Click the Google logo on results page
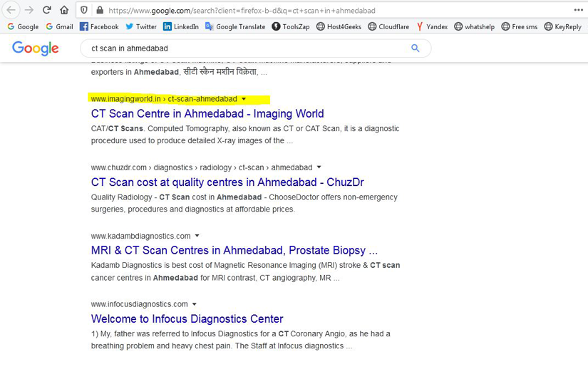The width and height of the screenshot is (588, 374). point(35,48)
